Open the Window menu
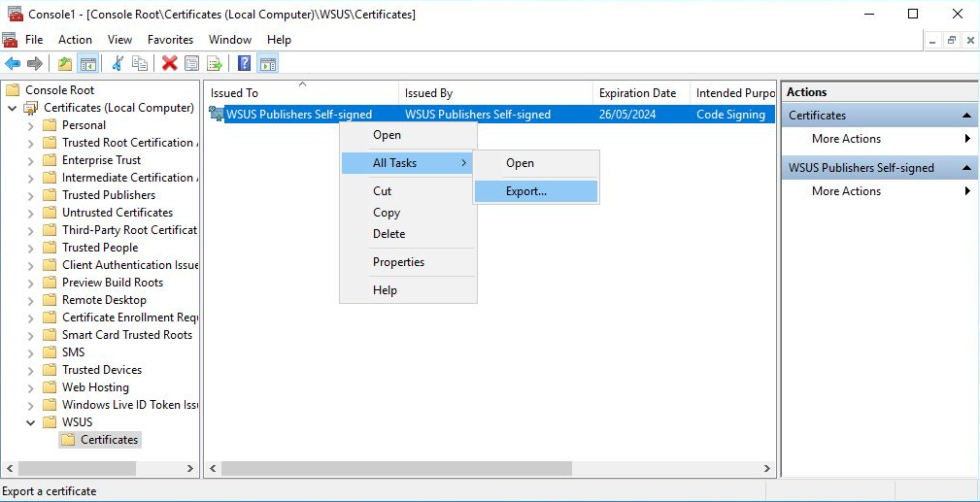The height and width of the screenshot is (502, 980). point(230,40)
